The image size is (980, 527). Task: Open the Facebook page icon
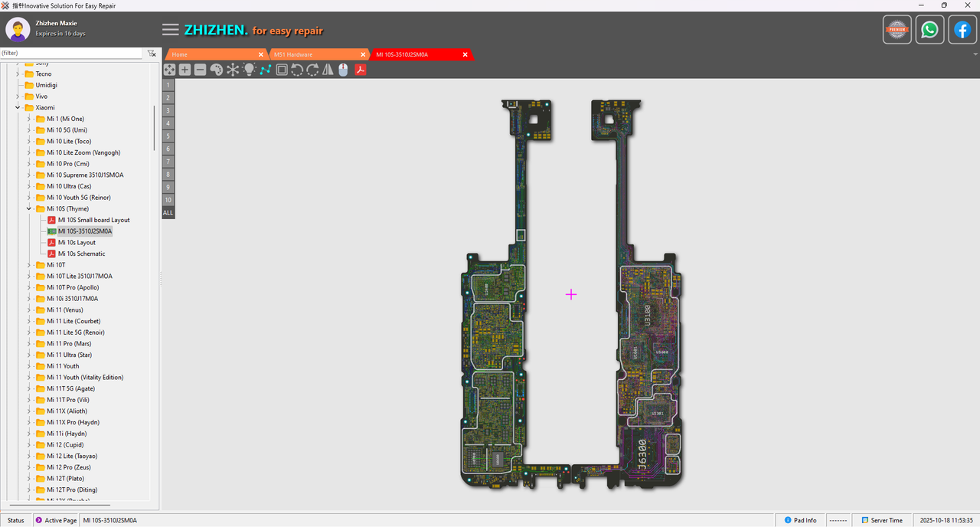[x=962, y=30]
